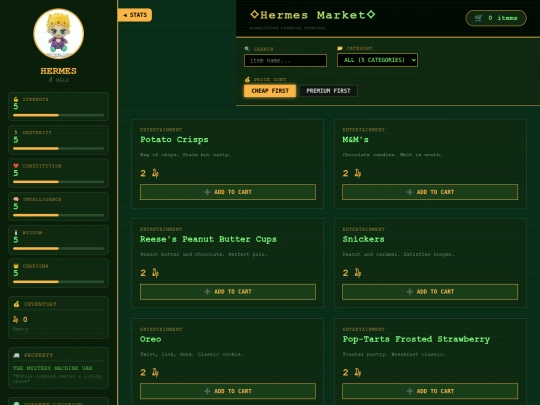Screen dimensions: 540x405
Task: Add Oreo to cart
Action: coord(228,391)
